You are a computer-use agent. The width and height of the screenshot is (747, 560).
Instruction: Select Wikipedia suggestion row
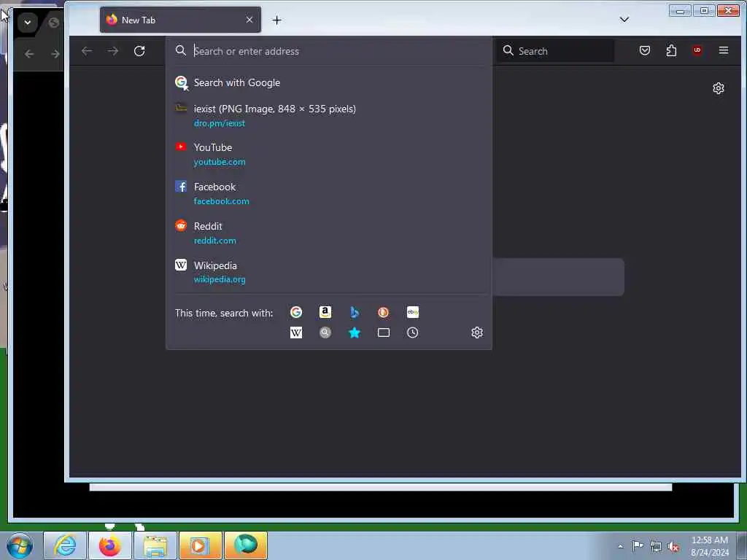point(329,272)
